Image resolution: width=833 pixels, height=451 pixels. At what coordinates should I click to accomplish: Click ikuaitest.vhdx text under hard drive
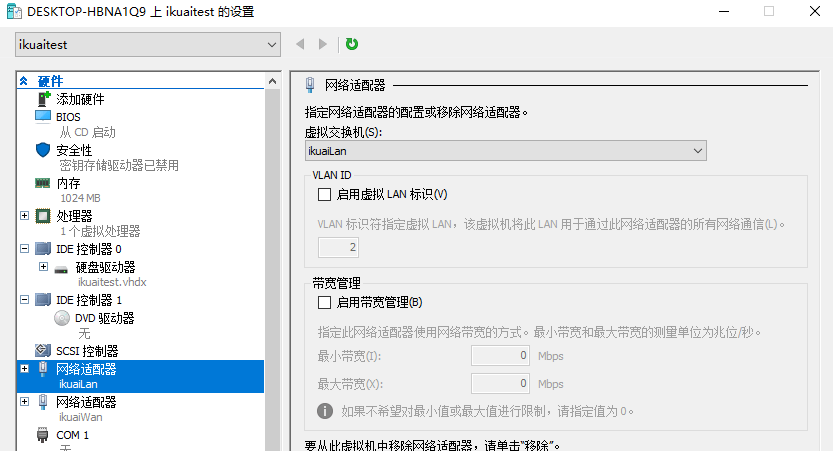(x=112, y=282)
